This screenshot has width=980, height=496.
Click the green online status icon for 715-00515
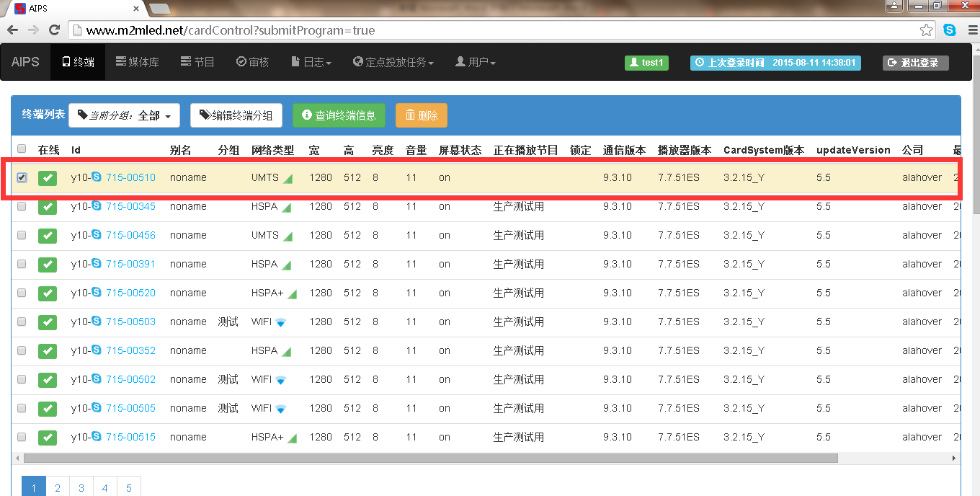tap(48, 438)
